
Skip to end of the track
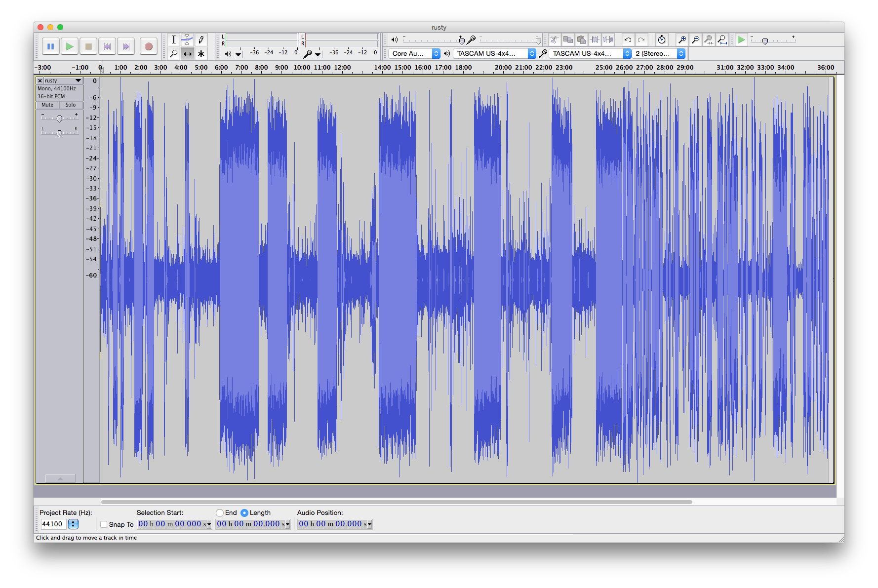point(126,46)
